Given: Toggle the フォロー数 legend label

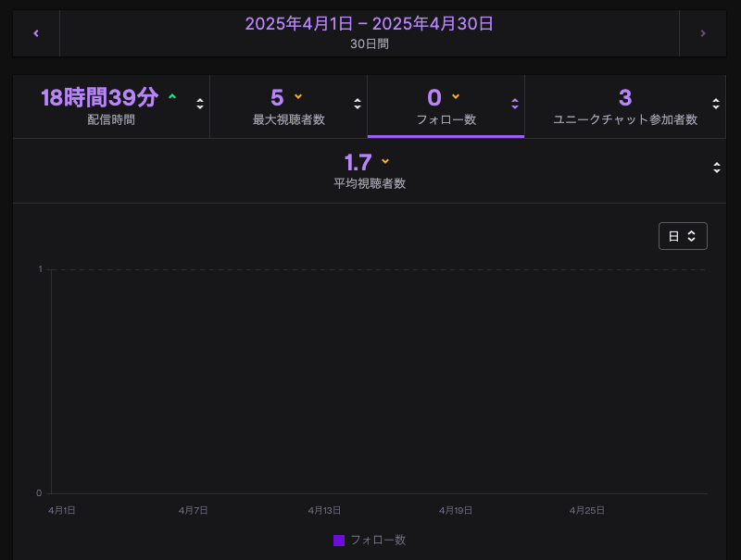Looking at the screenshot, I should (378, 540).
